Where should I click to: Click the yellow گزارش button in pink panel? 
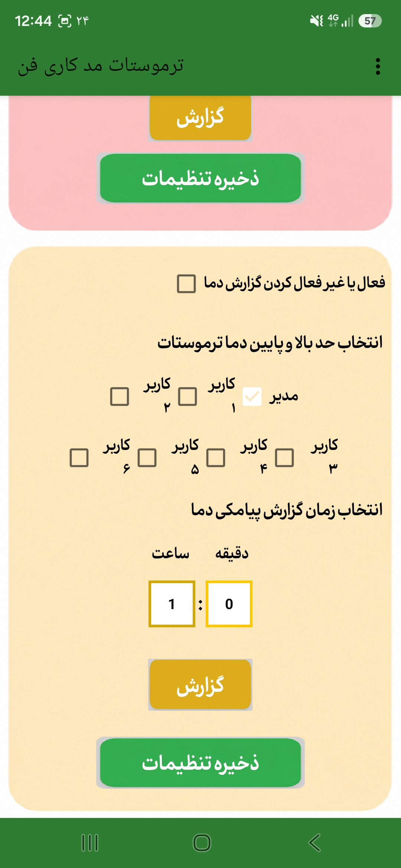click(x=200, y=118)
